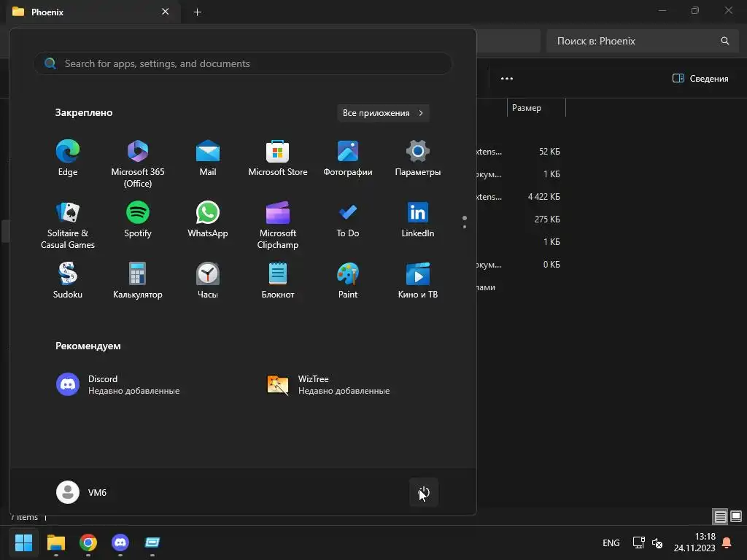Open Microsoft Clipchamp
Image resolution: width=747 pixels, height=560 pixels.
click(278, 225)
